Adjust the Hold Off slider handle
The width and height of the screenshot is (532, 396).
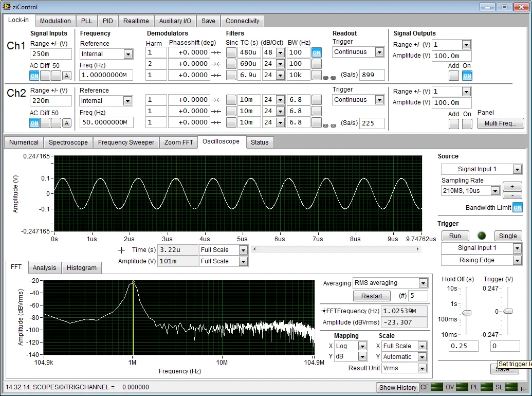click(467, 313)
